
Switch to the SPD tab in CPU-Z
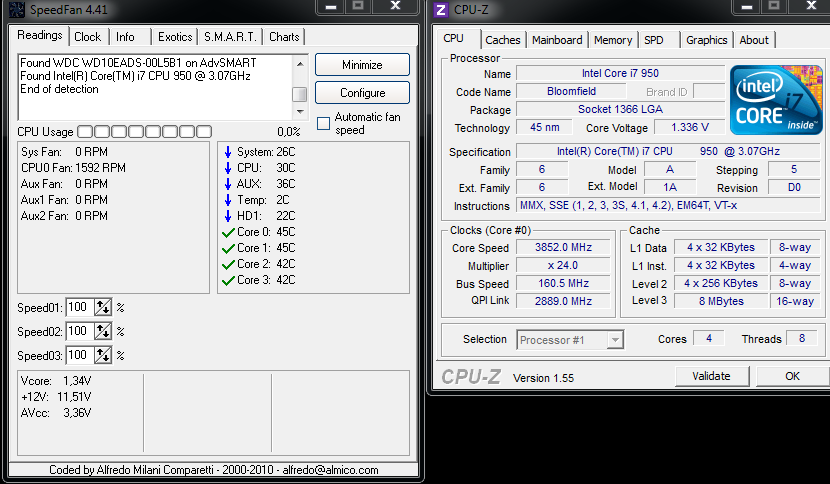(x=654, y=40)
